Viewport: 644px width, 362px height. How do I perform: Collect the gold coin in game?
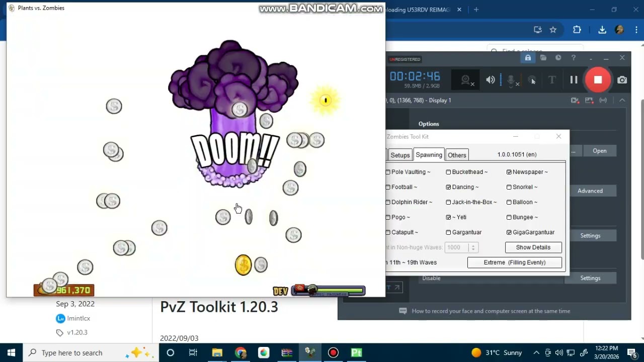(243, 265)
